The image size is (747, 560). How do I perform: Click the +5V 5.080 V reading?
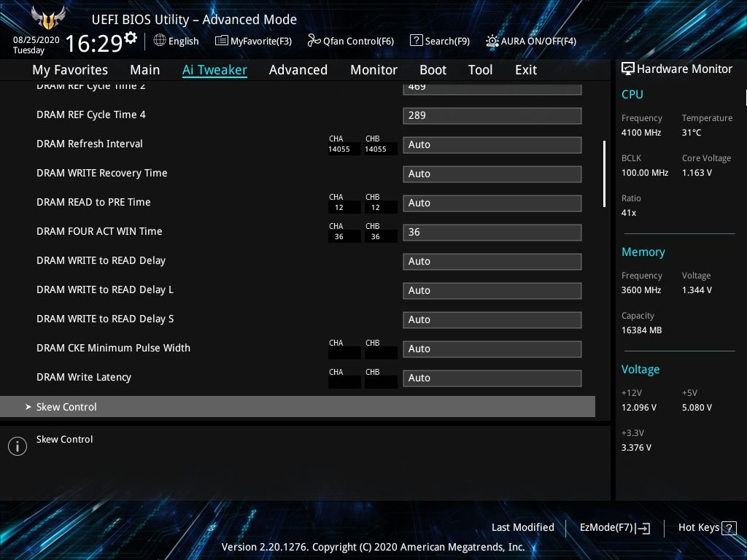(697, 407)
